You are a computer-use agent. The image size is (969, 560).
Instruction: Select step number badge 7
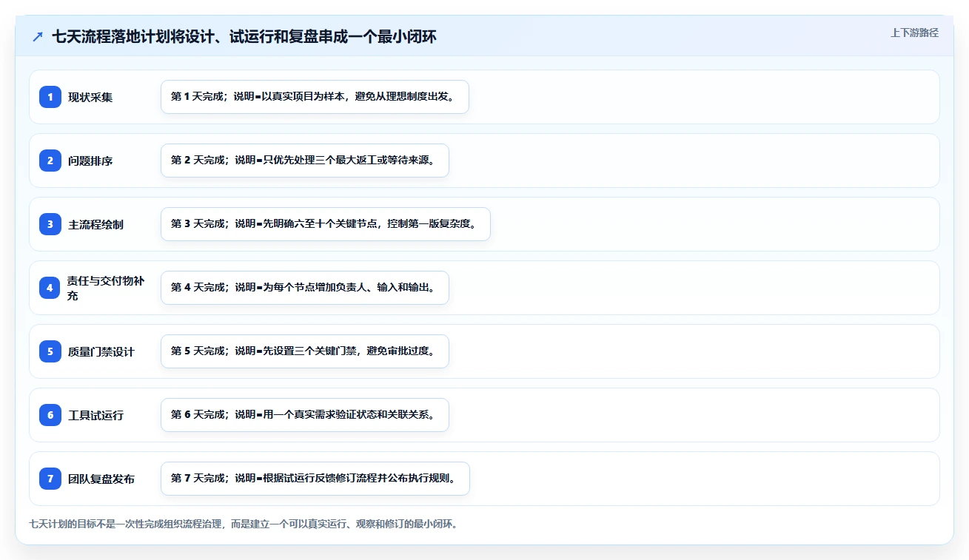[50, 479]
